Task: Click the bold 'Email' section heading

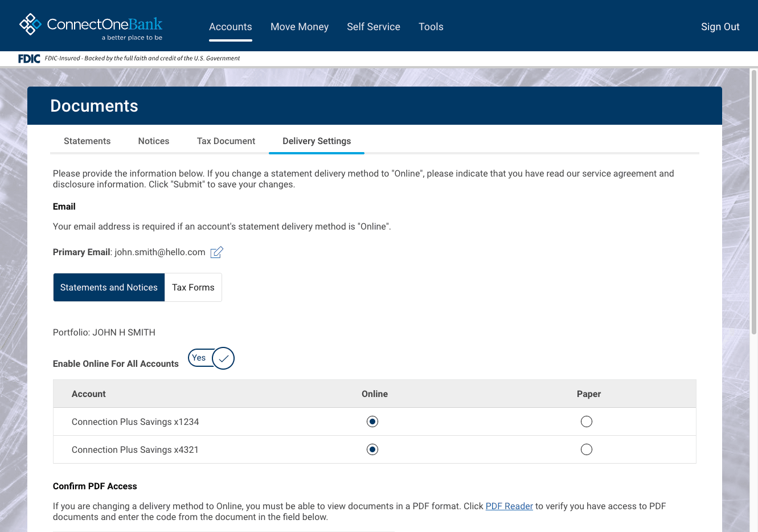Action: [x=64, y=207]
